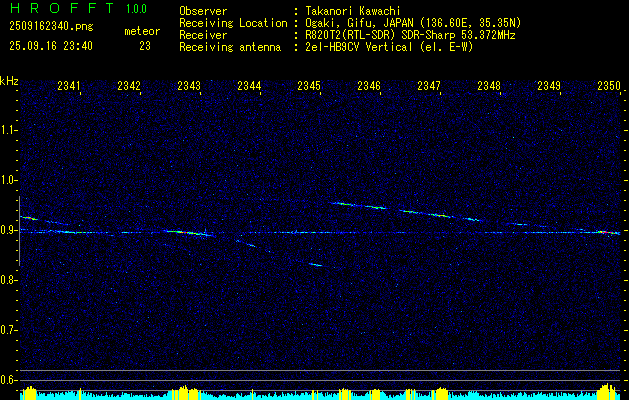Click the 1.0 kHz frequency label

coord(9,180)
